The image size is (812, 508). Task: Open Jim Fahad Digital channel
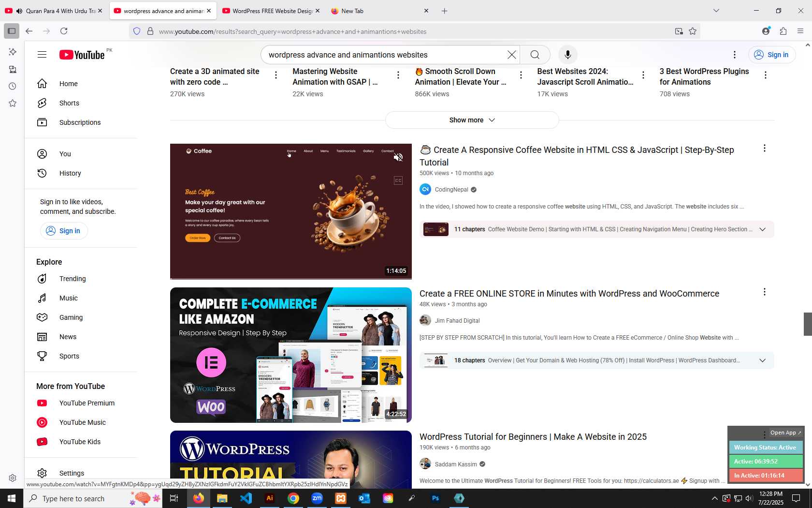pos(457,321)
